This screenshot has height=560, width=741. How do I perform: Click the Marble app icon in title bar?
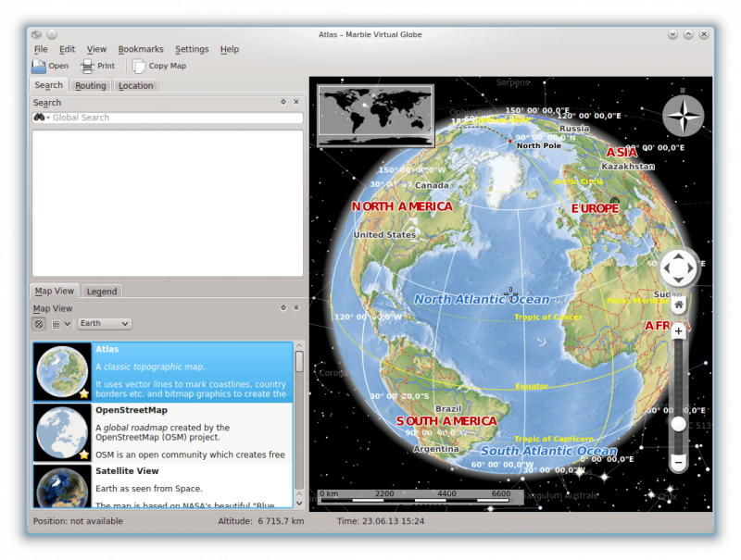click(37, 34)
